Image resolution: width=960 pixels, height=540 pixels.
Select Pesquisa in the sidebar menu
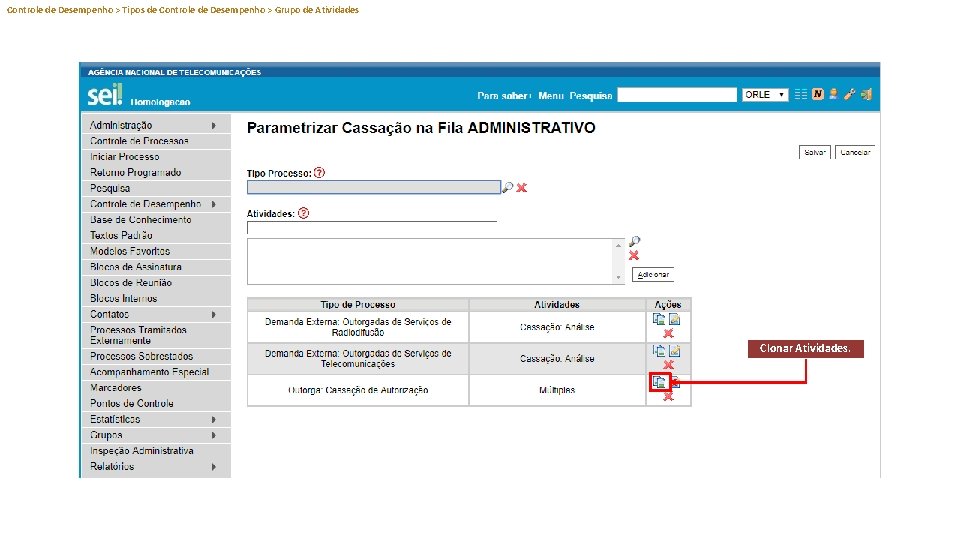pyautogui.click(x=156, y=189)
